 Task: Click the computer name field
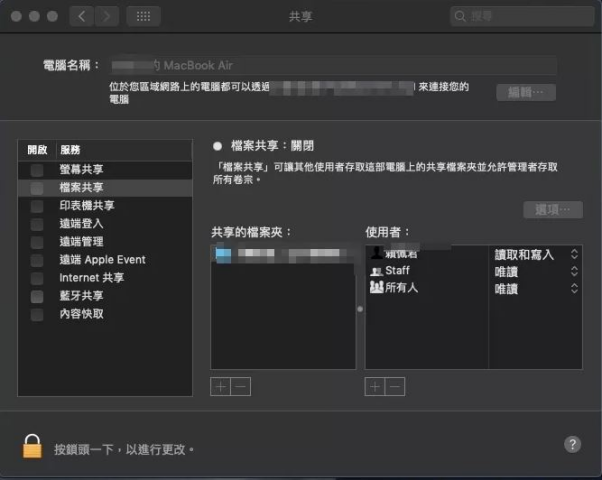[x=333, y=65]
